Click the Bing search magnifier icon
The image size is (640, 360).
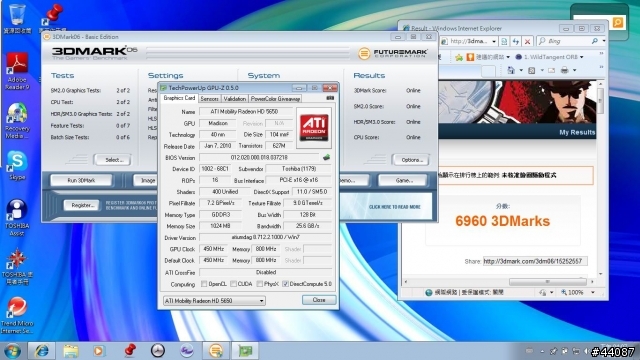click(595, 41)
